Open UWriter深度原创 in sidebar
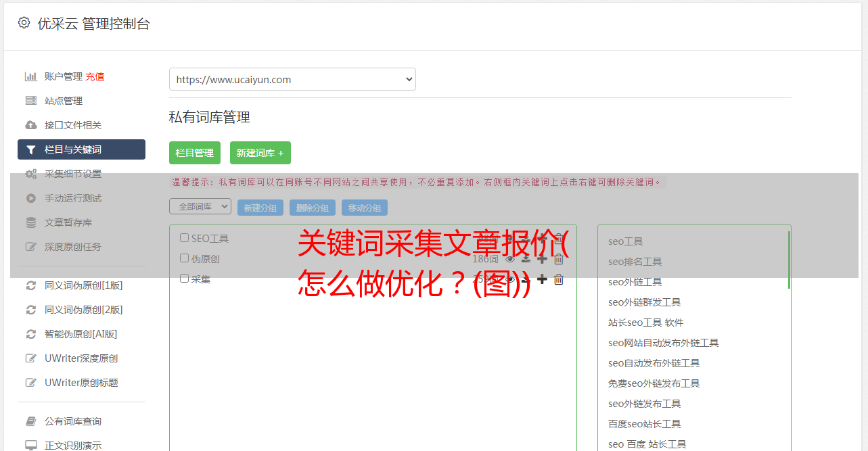The width and height of the screenshot is (868, 451). tap(81, 358)
